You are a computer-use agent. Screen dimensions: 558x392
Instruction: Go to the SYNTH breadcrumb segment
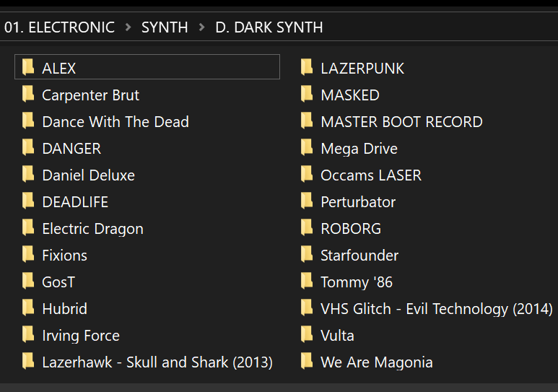pos(165,27)
